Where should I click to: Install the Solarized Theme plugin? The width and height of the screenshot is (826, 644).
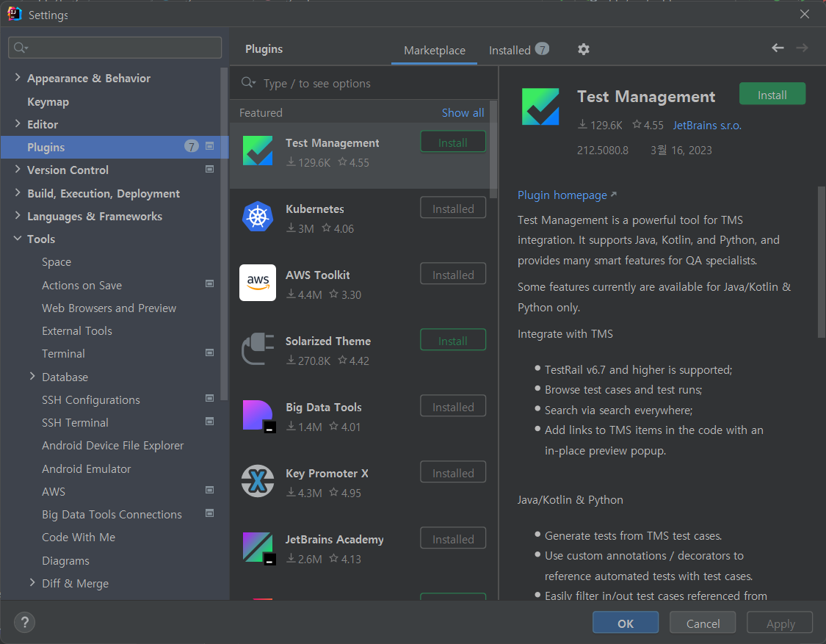pos(453,341)
